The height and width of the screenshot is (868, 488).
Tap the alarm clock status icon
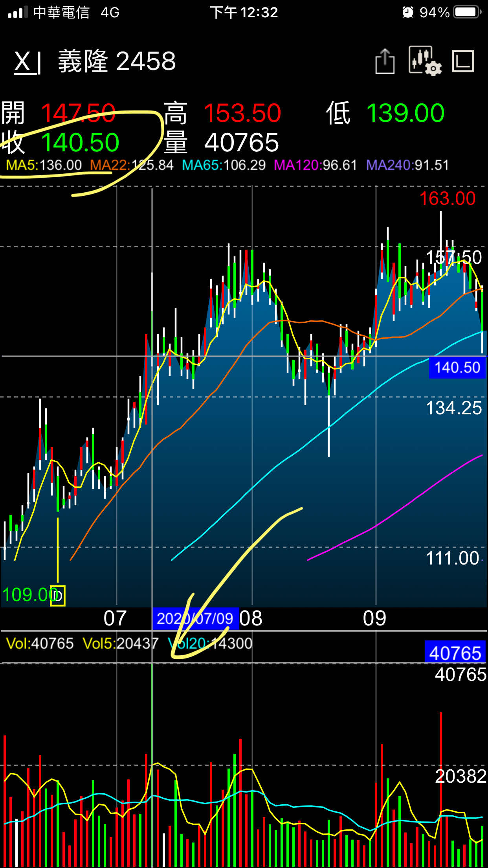[x=408, y=12]
